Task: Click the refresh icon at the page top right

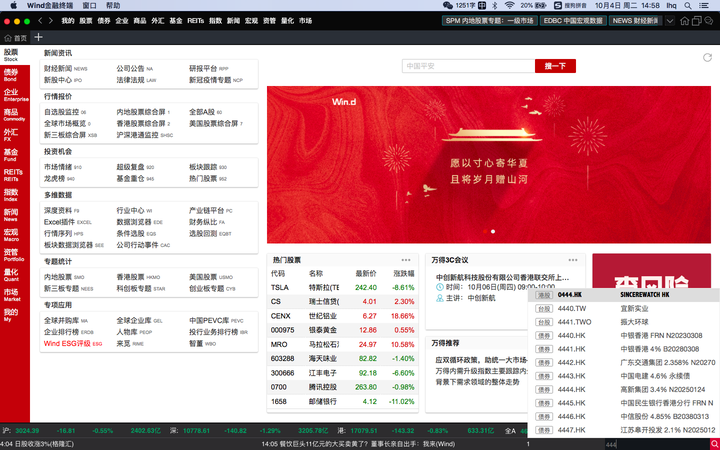Action: [707, 57]
